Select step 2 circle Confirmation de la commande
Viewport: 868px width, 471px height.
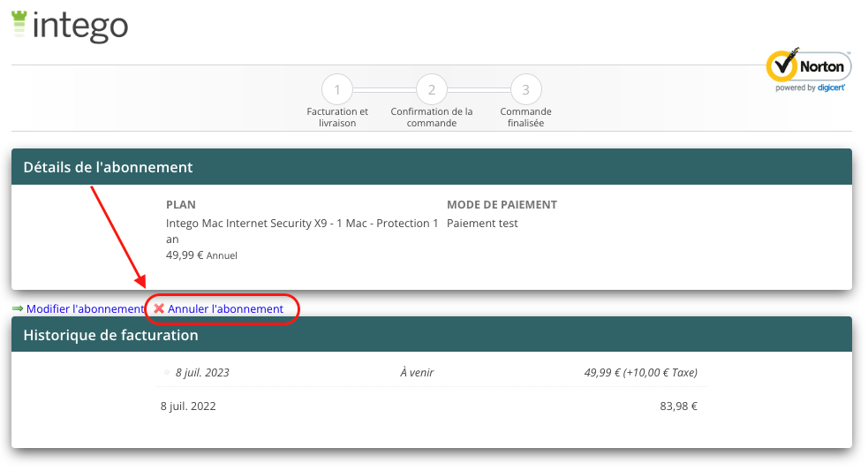pyautogui.click(x=432, y=90)
